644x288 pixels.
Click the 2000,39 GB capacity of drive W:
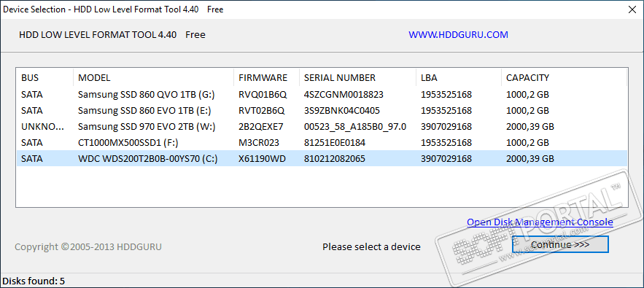tap(529, 127)
